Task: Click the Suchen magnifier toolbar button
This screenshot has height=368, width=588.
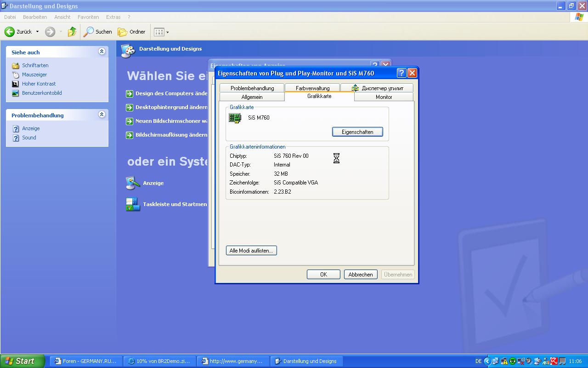Action: (98, 32)
